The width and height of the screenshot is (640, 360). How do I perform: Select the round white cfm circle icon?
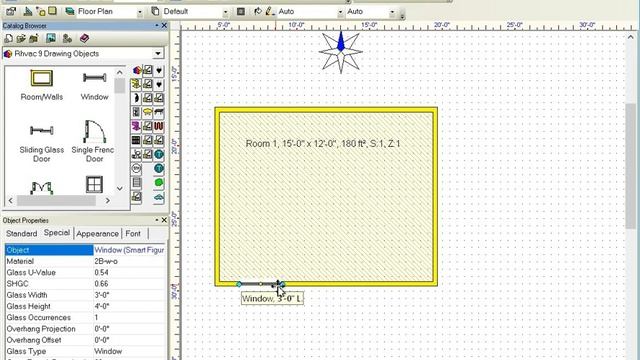click(136, 169)
